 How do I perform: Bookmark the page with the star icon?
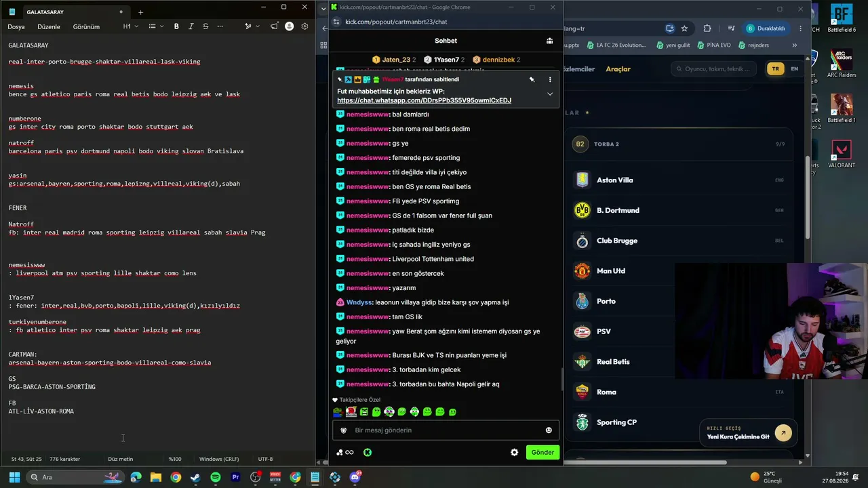point(684,28)
